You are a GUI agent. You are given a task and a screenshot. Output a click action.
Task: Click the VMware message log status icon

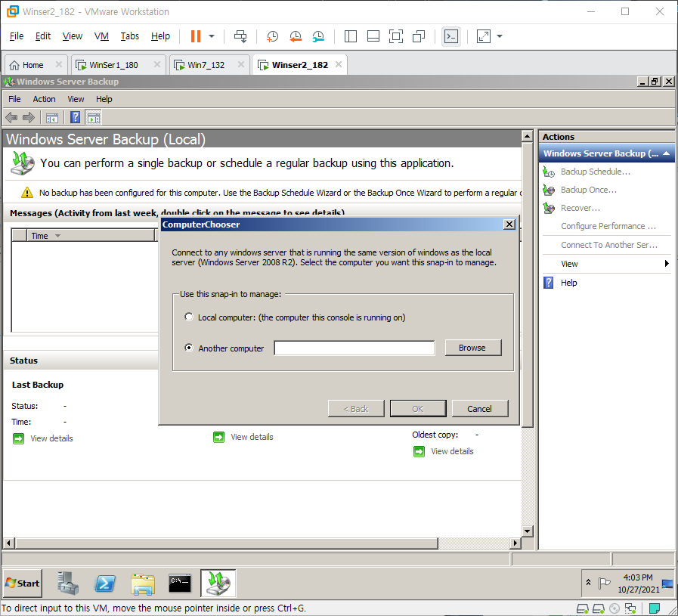point(655,608)
